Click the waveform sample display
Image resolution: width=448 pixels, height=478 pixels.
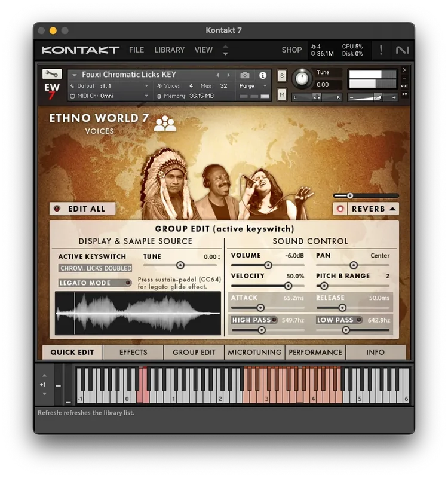click(x=138, y=313)
